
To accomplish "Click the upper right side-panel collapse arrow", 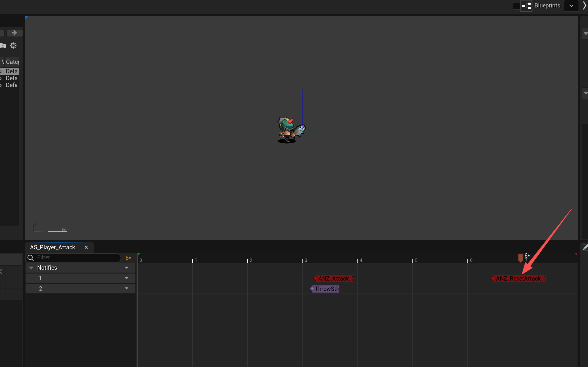I will pos(585,33).
